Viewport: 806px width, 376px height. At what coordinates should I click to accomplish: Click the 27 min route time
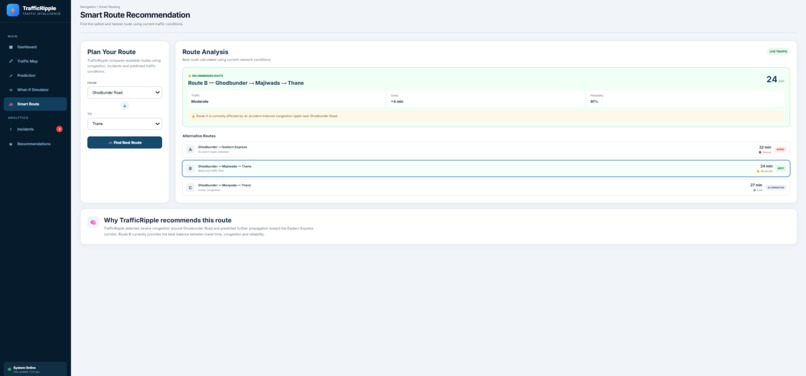[756, 185]
